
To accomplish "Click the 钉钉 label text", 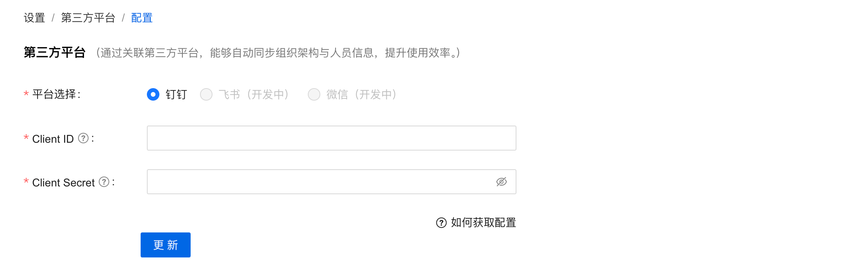I will pos(177,94).
